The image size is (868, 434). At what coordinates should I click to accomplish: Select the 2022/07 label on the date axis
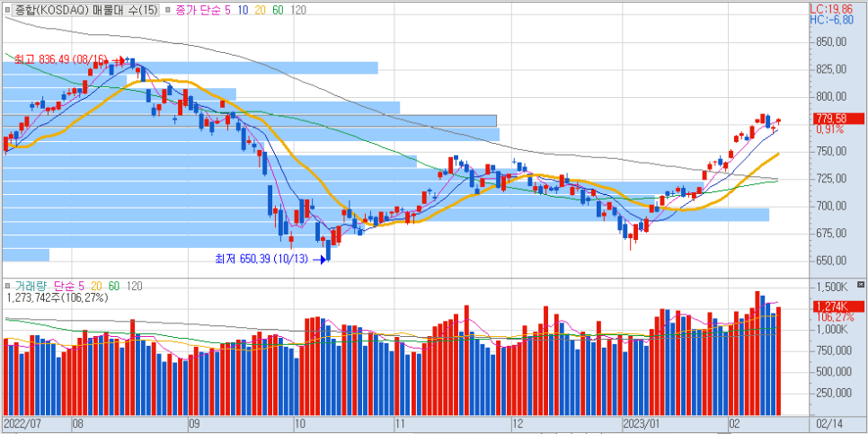pyautogui.click(x=24, y=421)
